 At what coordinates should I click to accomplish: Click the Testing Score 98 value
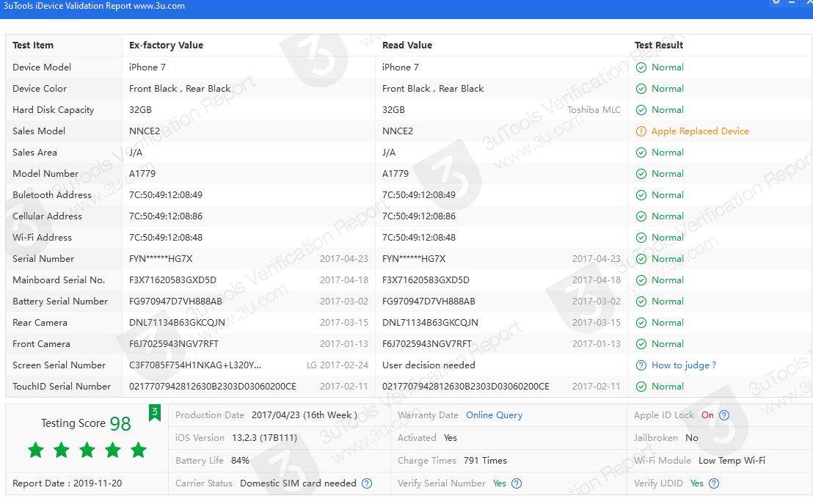pyautogui.click(x=120, y=423)
